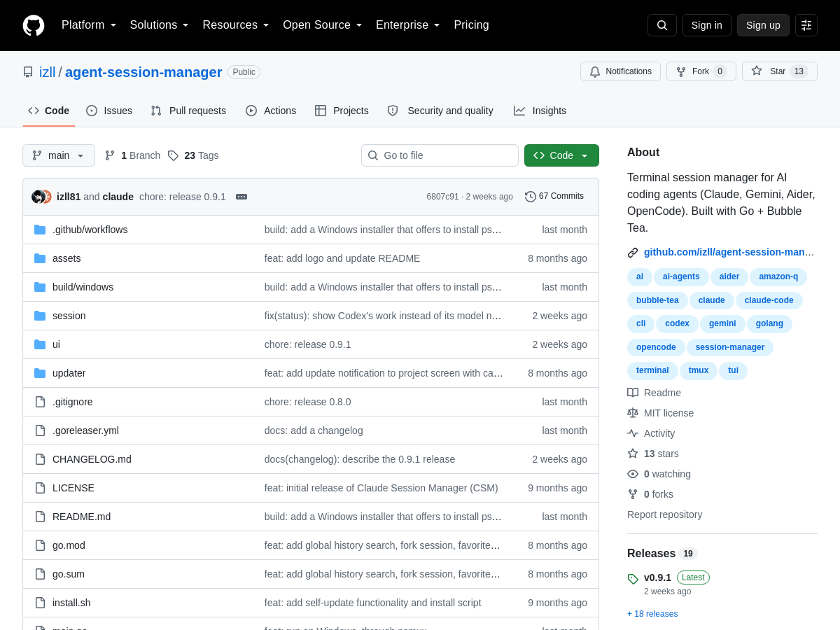The image size is (840, 630).
Task: Click the updater folder icon
Action: (40, 373)
